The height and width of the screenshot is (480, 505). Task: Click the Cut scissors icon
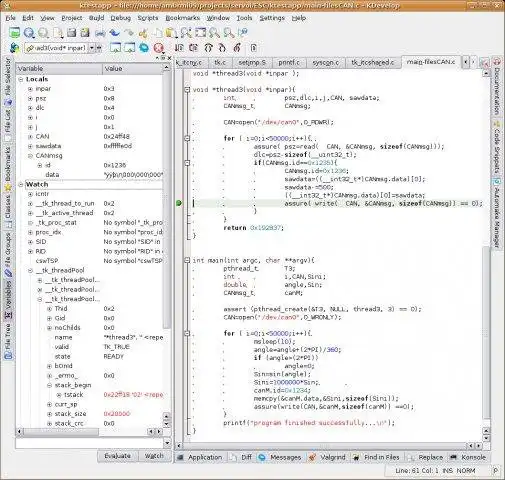point(143,33)
